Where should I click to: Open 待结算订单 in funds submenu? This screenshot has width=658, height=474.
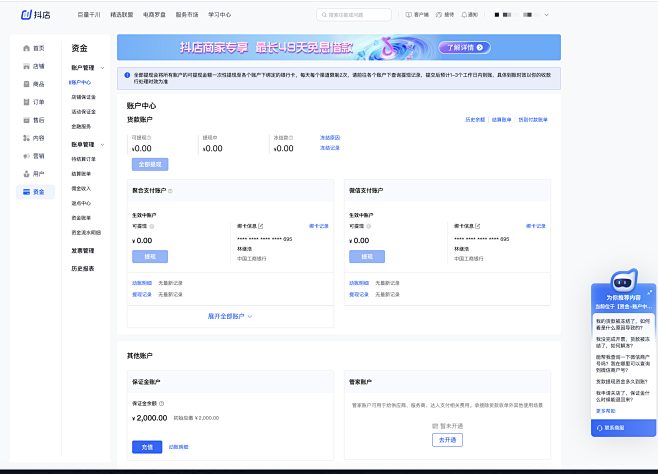coord(84,159)
